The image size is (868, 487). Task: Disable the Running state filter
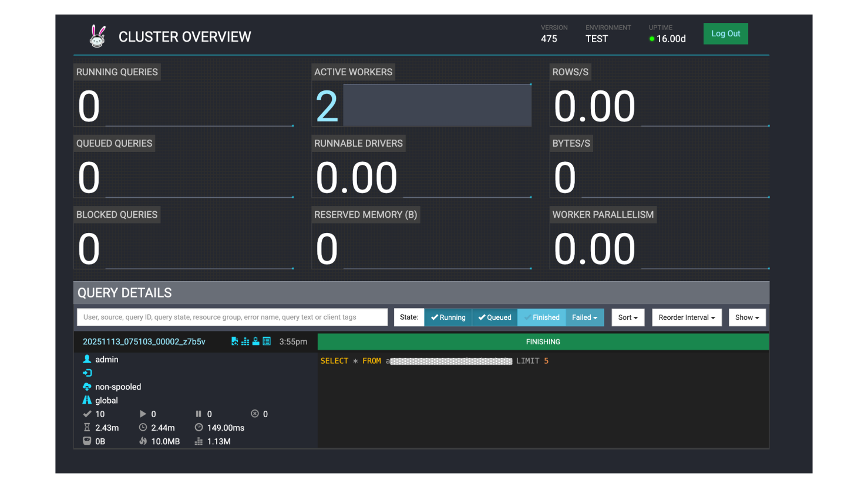coord(448,317)
